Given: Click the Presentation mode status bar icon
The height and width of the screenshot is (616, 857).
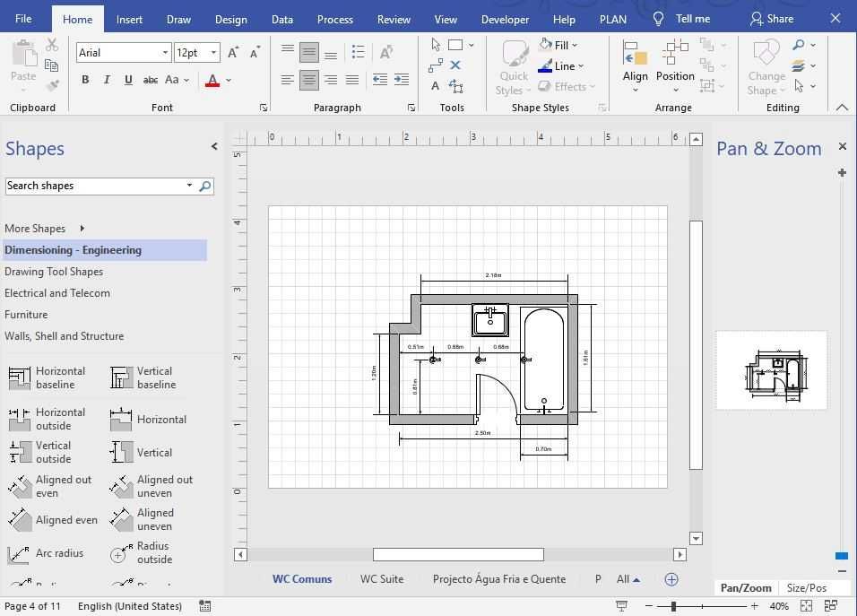Looking at the screenshot, I should tap(621, 605).
